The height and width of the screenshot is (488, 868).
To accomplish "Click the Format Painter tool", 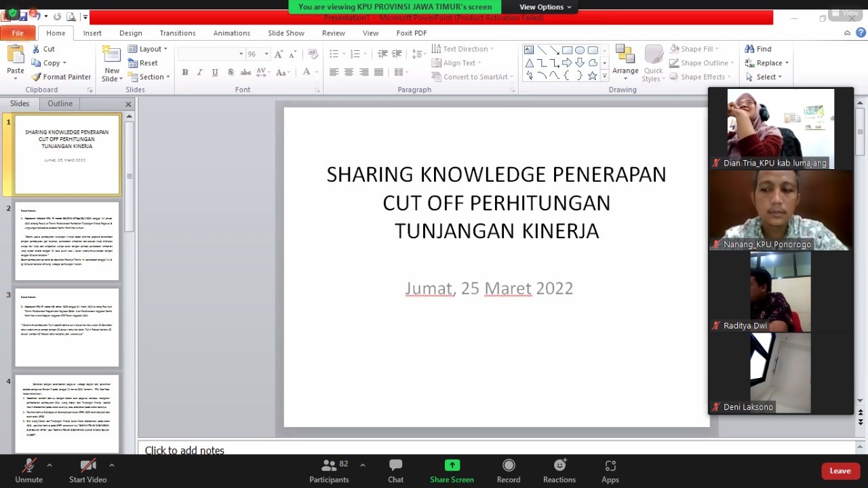I will tap(61, 77).
